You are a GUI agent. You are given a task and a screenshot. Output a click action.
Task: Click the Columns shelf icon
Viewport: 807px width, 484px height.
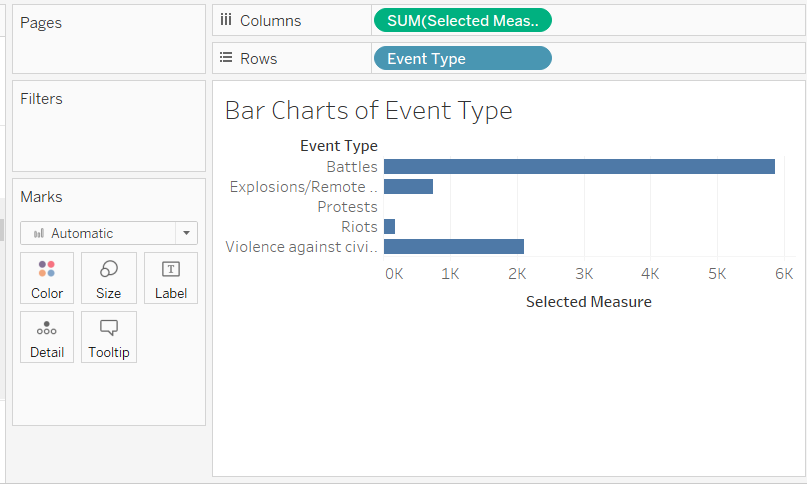tap(226, 21)
